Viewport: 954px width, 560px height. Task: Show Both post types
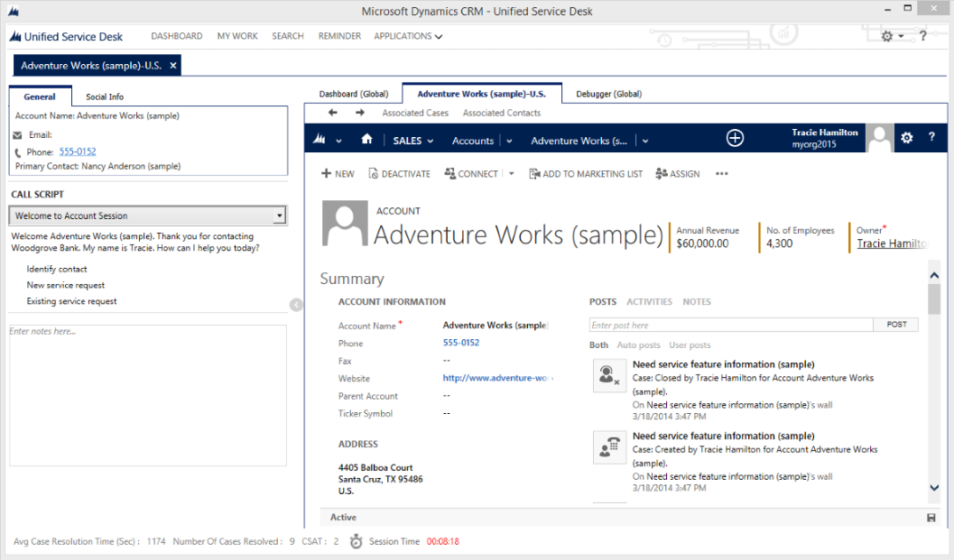pyautogui.click(x=598, y=344)
